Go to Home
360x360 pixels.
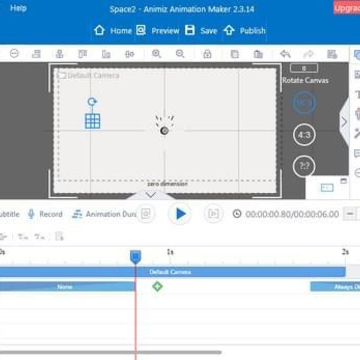click(x=113, y=31)
